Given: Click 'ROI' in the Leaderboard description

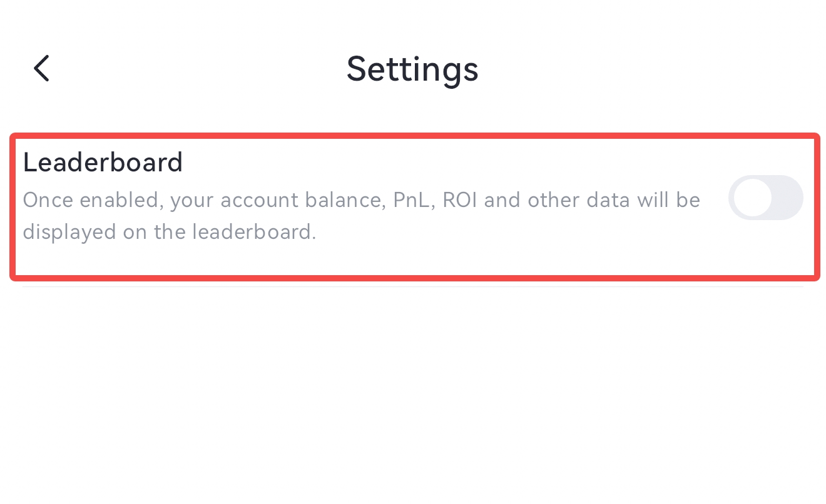Looking at the screenshot, I should click(x=460, y=200).
